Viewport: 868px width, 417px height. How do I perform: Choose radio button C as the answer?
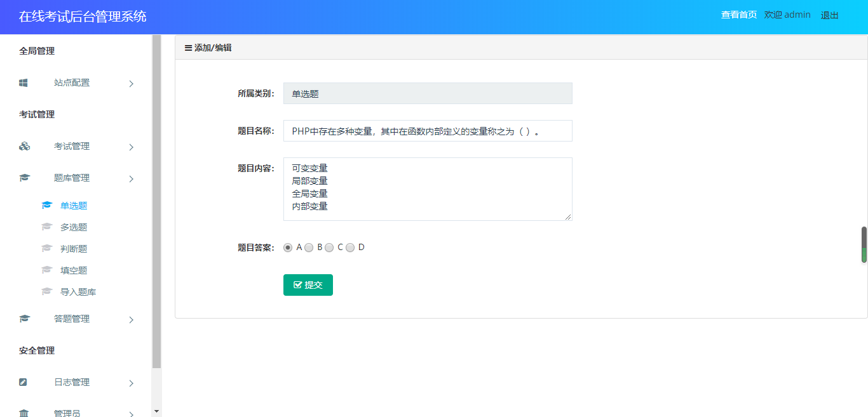pos(329,248)
